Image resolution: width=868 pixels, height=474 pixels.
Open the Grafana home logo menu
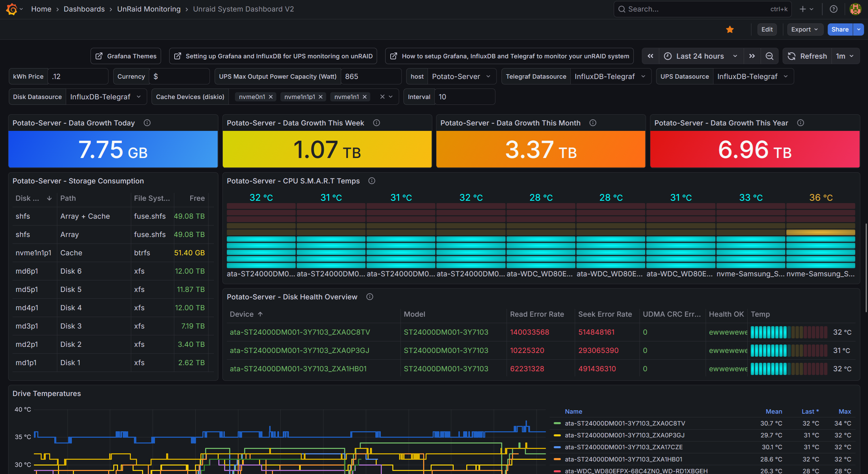[12, 9]
